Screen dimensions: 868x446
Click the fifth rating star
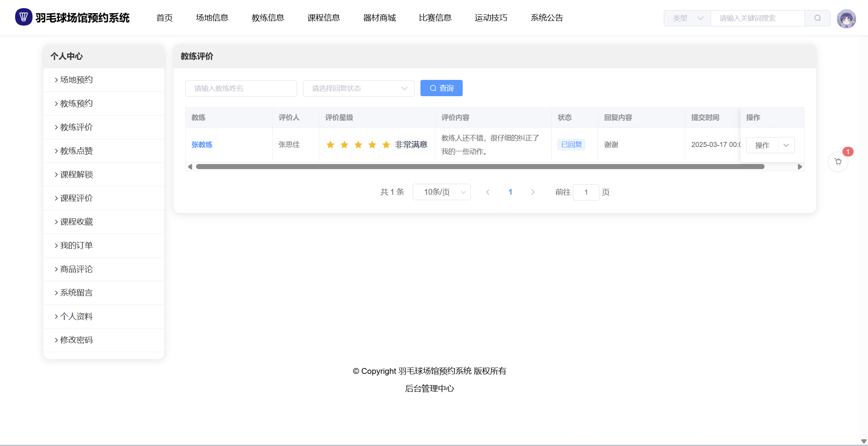386,145
